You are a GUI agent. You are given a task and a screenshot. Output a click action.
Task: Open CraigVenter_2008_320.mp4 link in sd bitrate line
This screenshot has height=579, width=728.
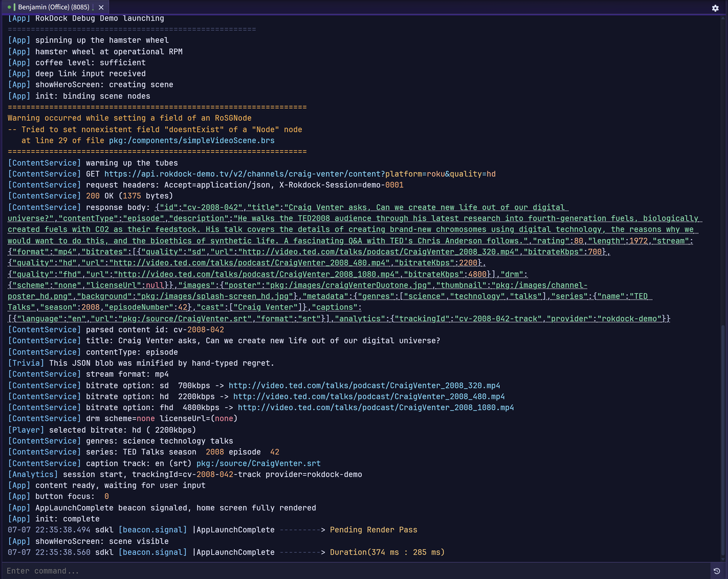[x=364, y=385]
